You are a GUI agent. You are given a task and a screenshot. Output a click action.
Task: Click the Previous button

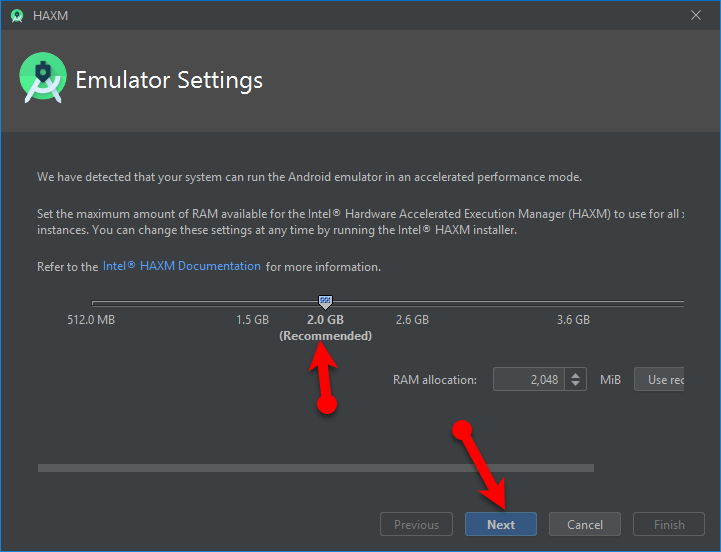pos(416,525)
